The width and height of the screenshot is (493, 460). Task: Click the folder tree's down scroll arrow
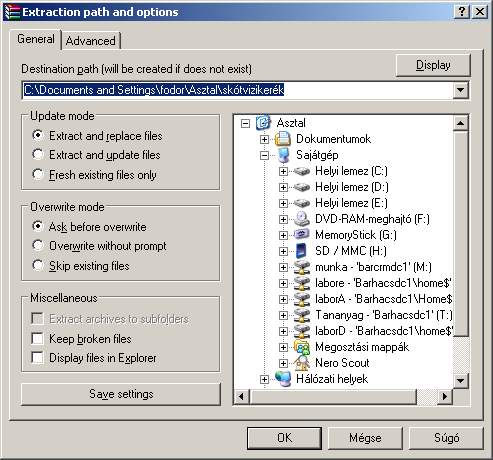coord(461,380)
